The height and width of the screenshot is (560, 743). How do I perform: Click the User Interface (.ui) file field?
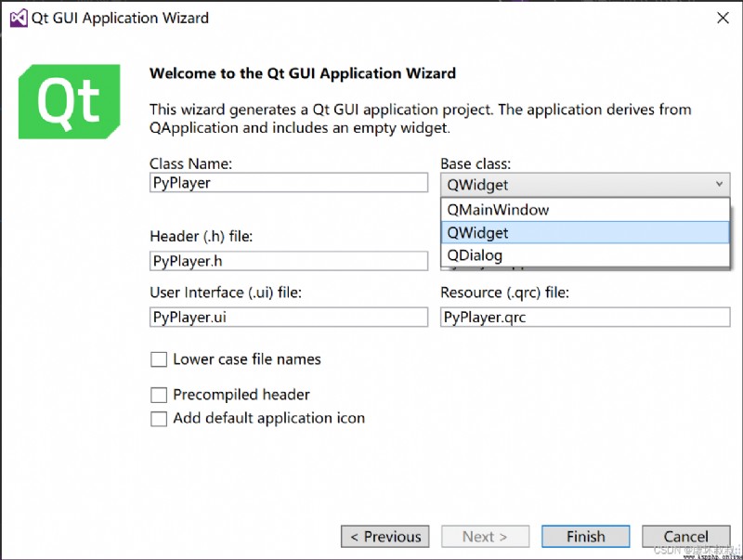(289, 317)
